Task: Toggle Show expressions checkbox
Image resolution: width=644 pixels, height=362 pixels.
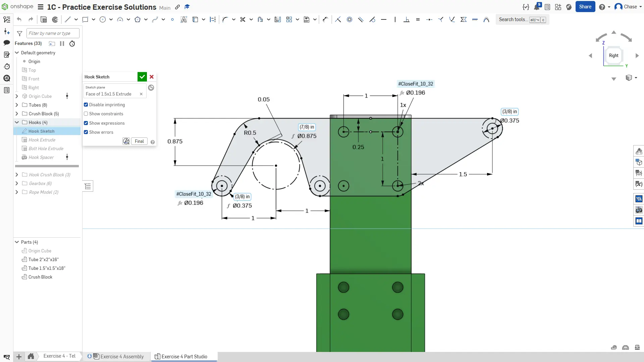Action: coord(86,123)
